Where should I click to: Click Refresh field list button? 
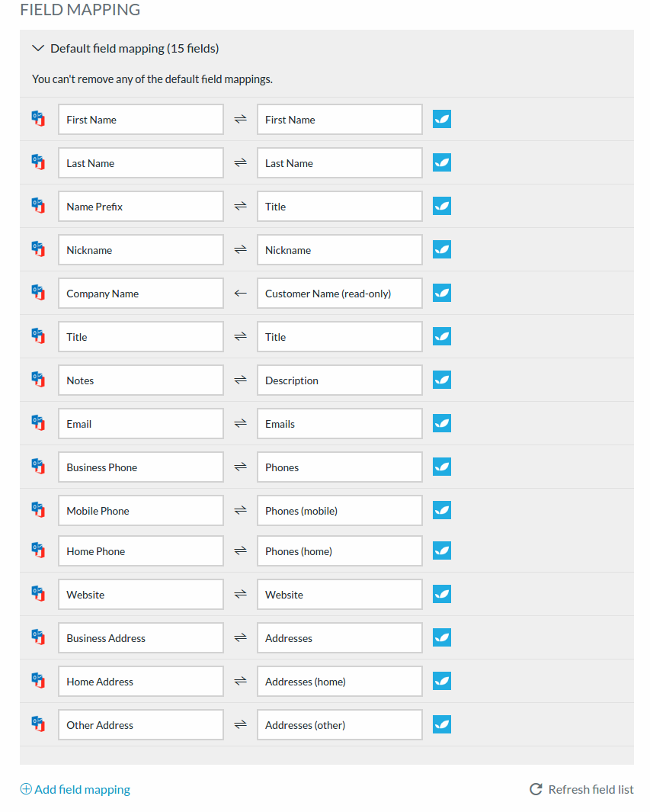point(581,789)
